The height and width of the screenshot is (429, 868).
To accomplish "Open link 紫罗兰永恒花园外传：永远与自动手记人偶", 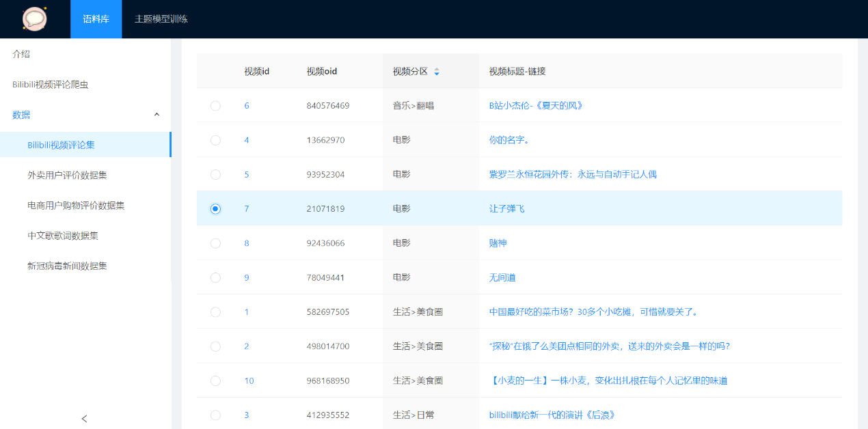I will coord(573,174).
